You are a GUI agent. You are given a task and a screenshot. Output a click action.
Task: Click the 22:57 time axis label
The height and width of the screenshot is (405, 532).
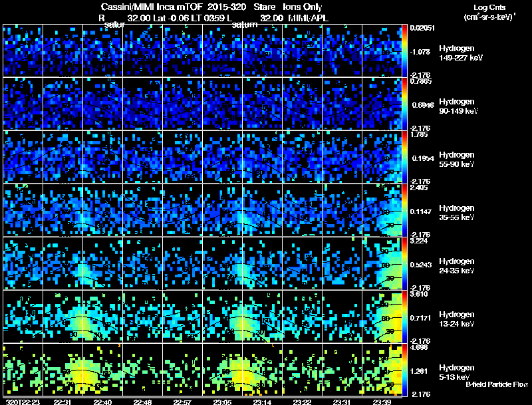[x=182, y=402]
